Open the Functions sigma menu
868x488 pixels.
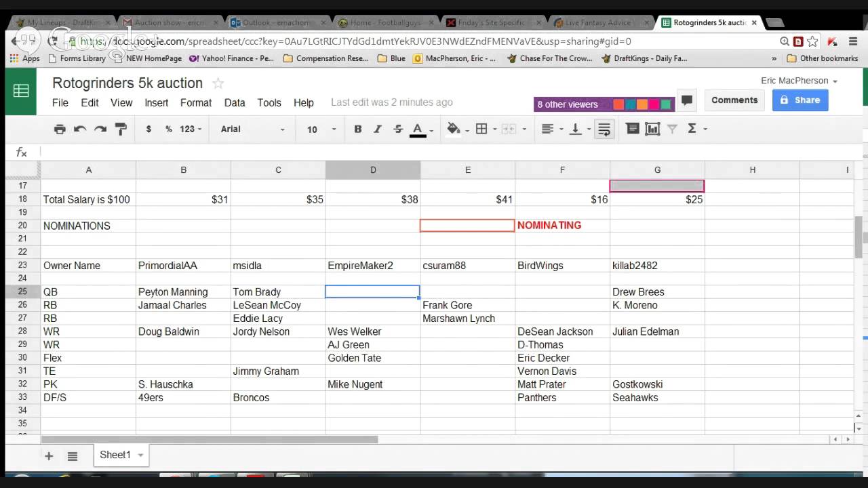coord(692,129)
